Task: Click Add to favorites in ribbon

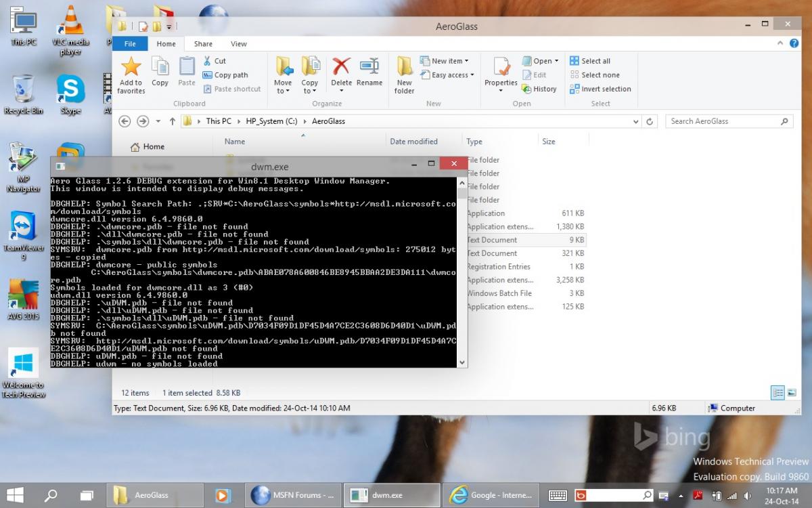Action: (131, 75)
